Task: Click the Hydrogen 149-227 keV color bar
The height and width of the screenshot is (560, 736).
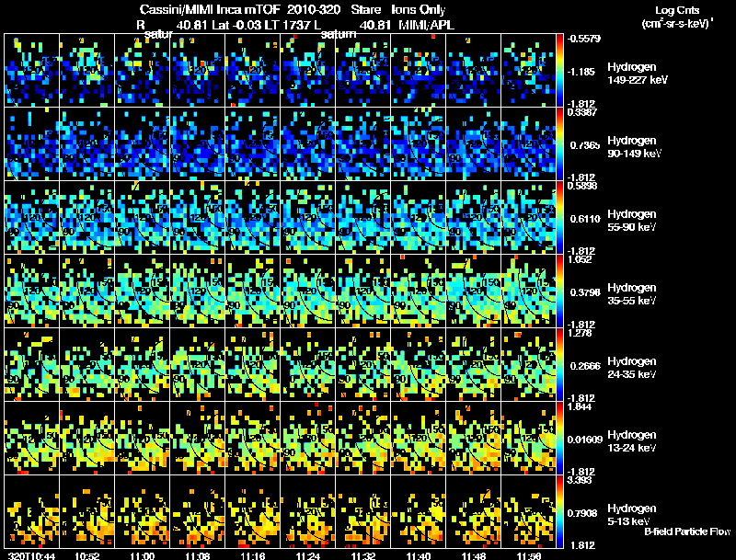Action: coord(559,71)
